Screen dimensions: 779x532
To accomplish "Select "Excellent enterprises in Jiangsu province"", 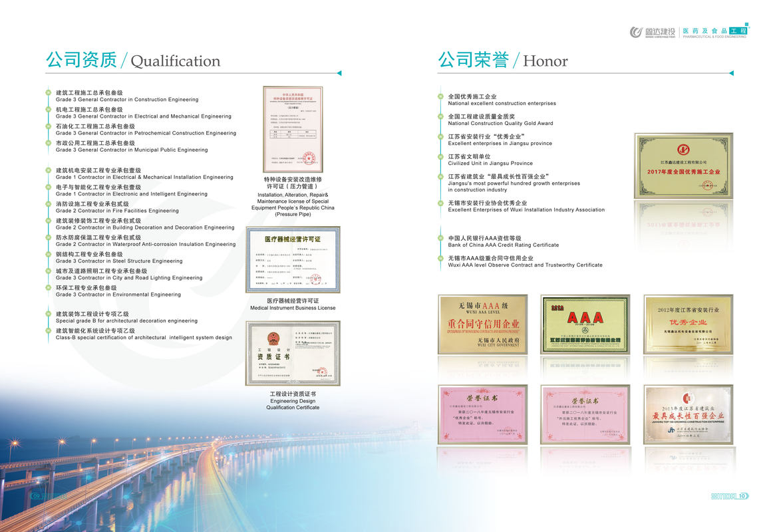I will 500,144.
